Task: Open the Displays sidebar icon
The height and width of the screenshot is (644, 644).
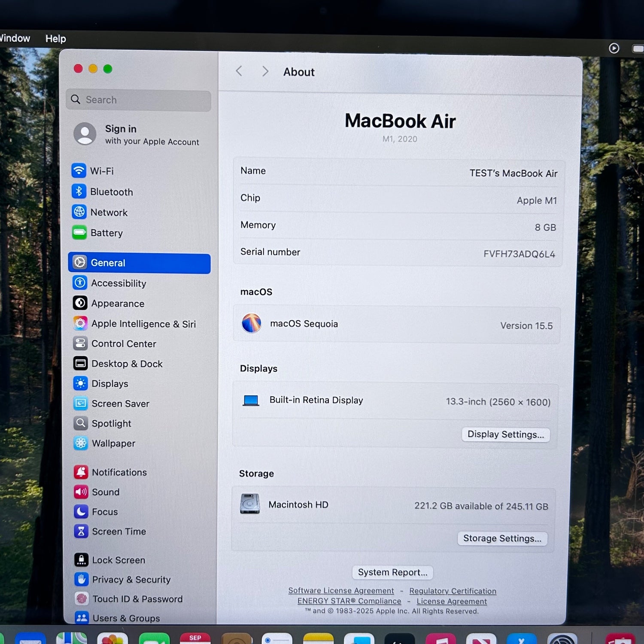Action: pyautogui.click(x=81, y=383)
